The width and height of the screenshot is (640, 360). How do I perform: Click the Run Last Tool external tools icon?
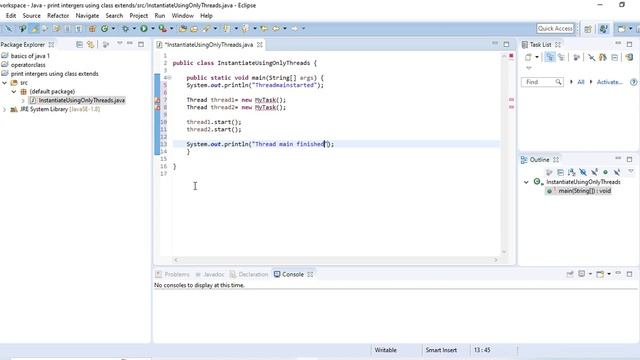point(162,29)
